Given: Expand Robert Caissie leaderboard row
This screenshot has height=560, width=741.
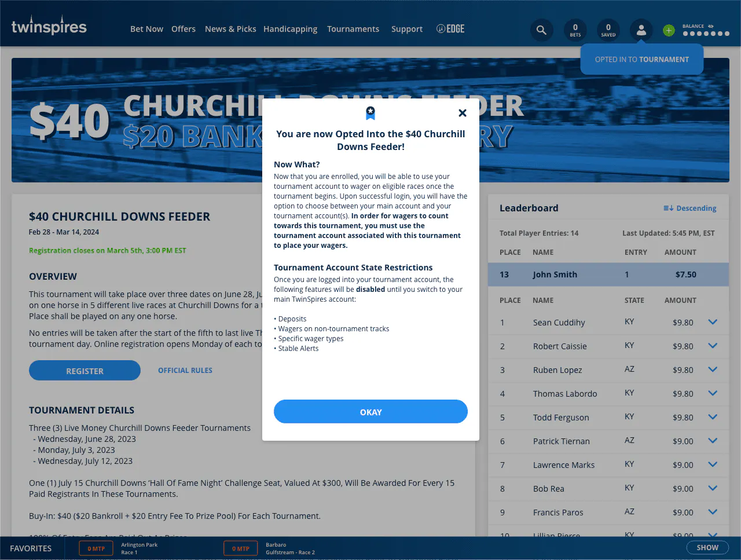Looking at the screenshot, I should [713, 346].
